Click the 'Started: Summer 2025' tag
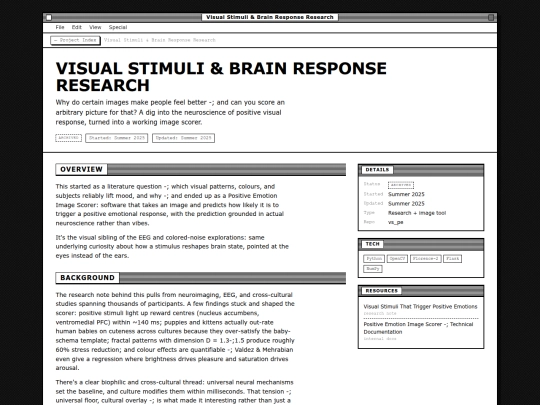Viewport: 540px width, 405px height. pos(117,138)
